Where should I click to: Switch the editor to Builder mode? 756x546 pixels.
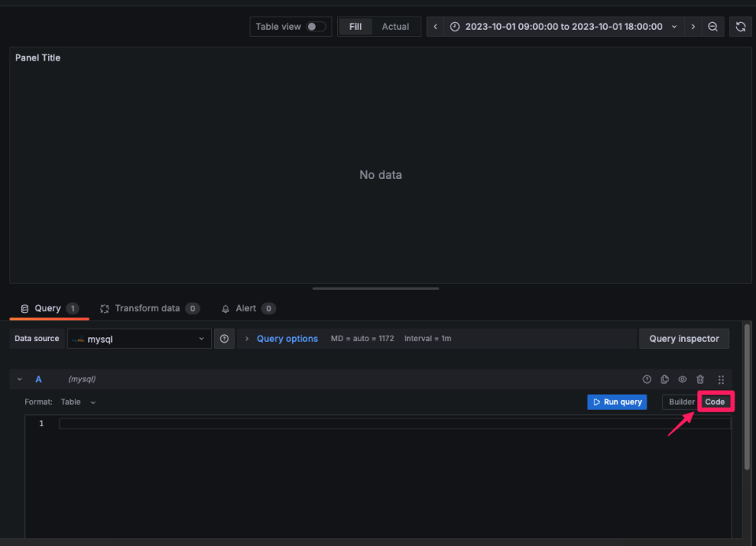pyautogui.click(x=680, y=401)
